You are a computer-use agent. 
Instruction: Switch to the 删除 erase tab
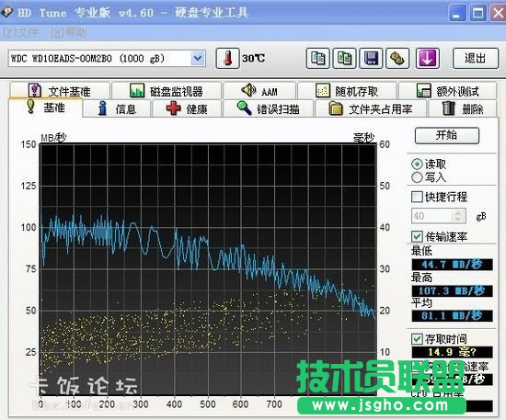[x=463, y=109]
